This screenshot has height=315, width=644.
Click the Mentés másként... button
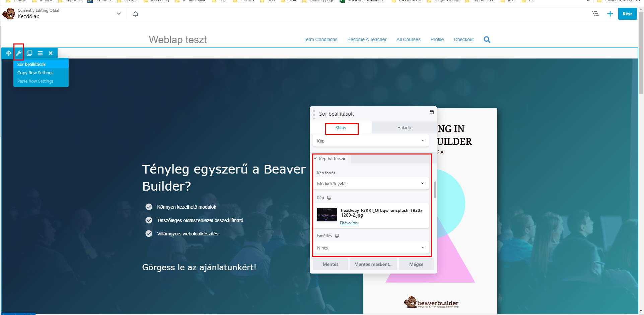tap(373, 264)
